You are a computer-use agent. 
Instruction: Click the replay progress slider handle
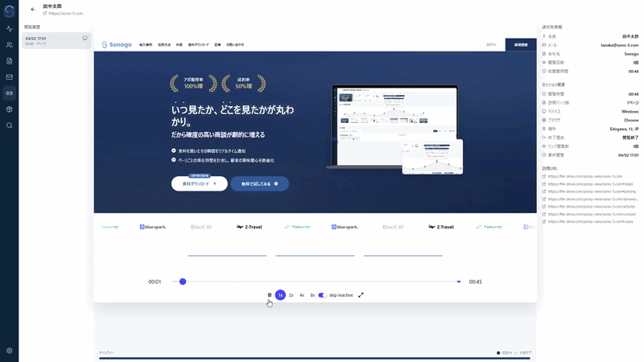[x=183, y=282]
